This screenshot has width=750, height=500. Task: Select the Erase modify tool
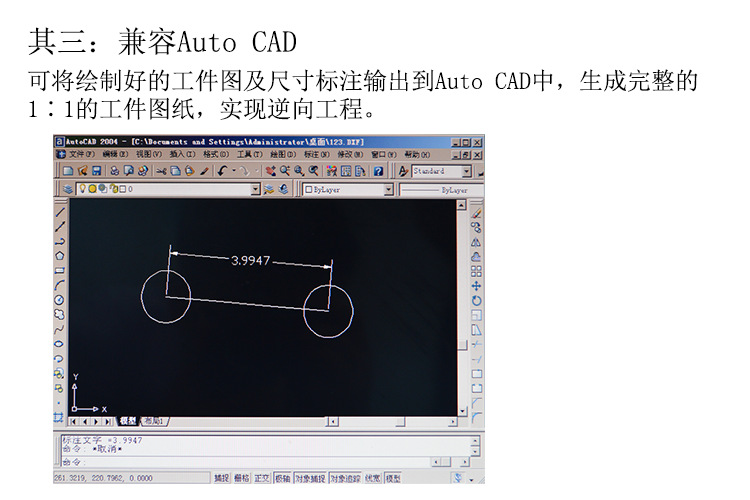[476, 213]
